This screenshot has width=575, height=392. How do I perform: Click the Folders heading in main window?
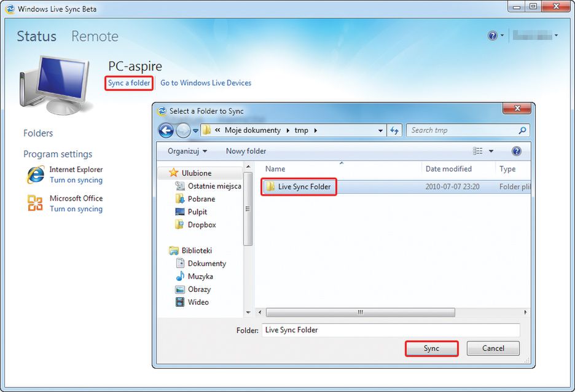click(x=38, y=133)
